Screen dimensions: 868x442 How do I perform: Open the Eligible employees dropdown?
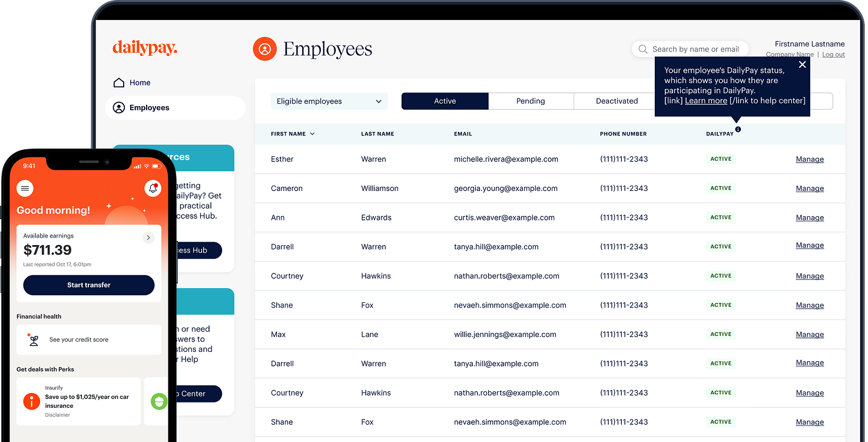pos(328,101)
